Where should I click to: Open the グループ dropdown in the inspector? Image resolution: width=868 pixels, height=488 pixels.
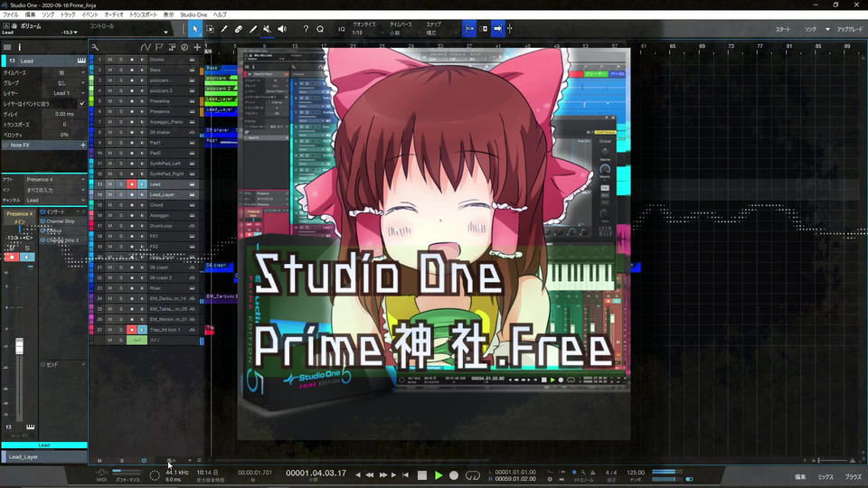[65, 83]
